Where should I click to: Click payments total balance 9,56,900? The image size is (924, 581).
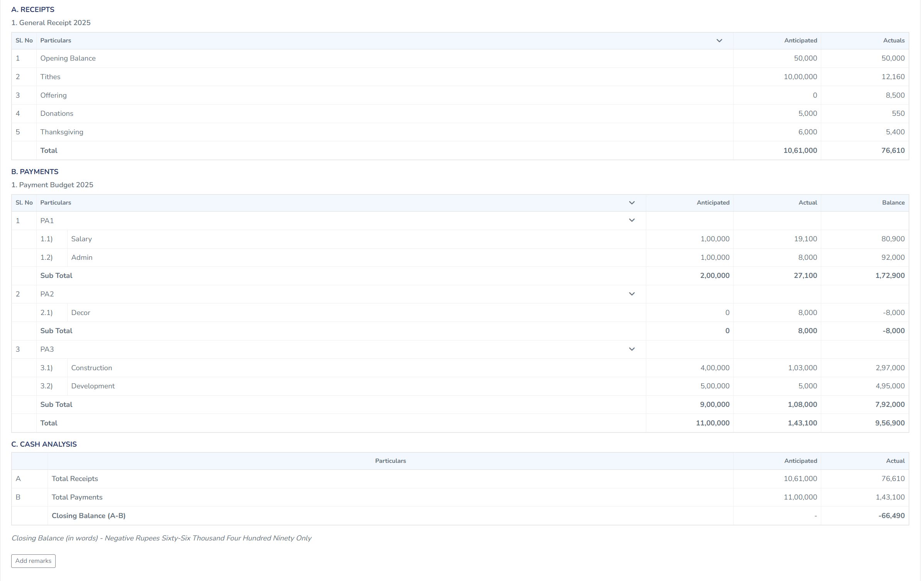coord(890,423)
